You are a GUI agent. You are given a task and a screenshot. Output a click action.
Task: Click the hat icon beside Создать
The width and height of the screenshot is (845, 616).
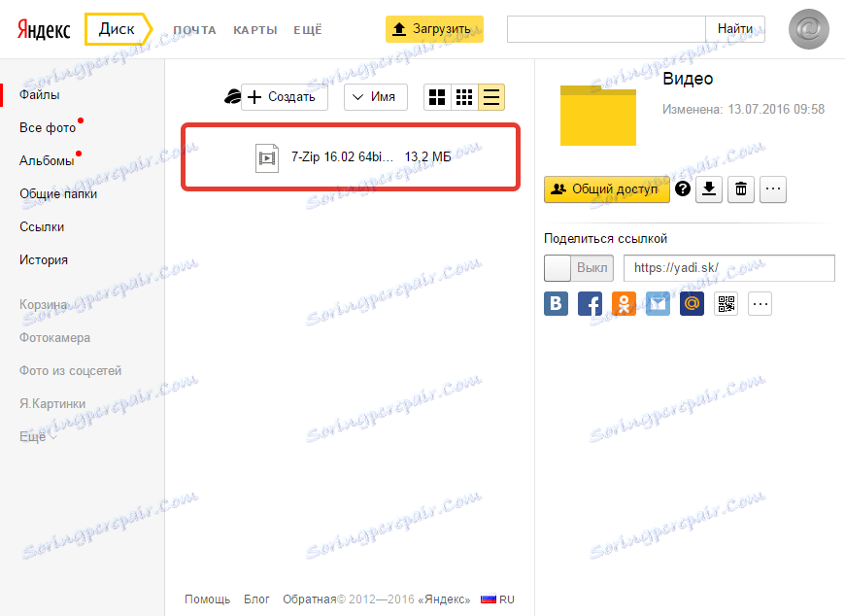pos(232,97)
